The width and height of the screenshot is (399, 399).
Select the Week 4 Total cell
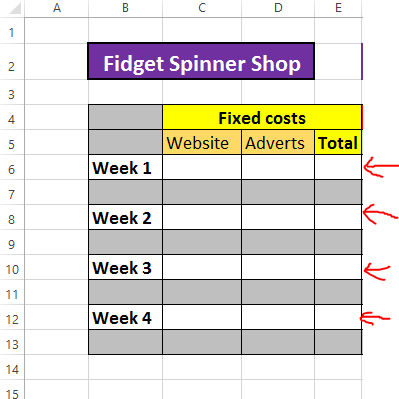(x=338, y=317)
